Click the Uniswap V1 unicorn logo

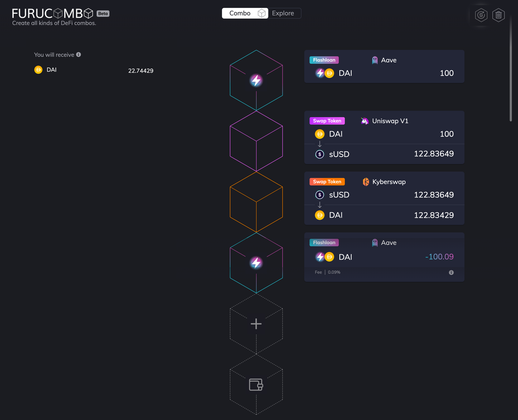point(364,121)
